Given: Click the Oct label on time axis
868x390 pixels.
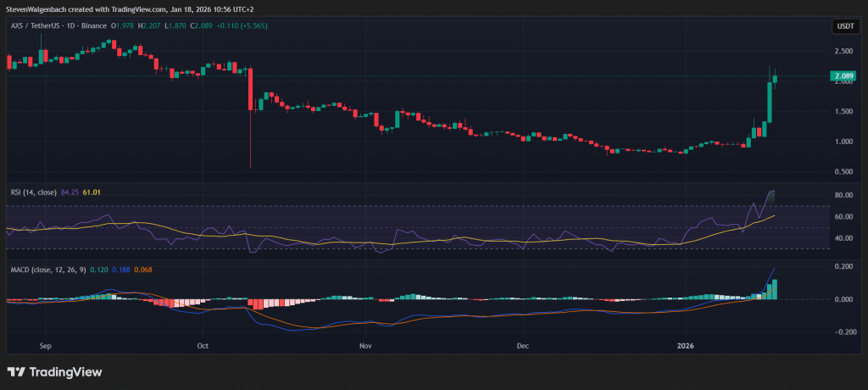Looking at the screenshot, I should (x=203, y=346).
